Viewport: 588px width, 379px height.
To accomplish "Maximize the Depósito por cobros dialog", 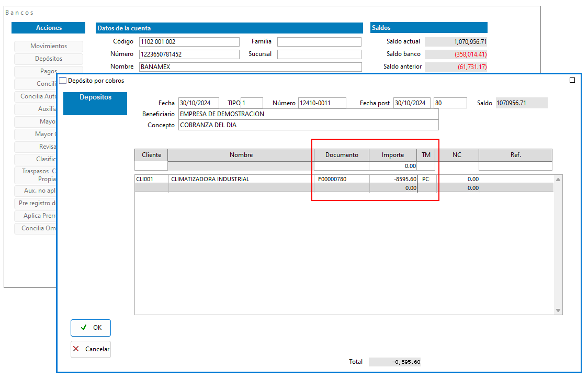I will pyautogui.click(x=572, y=80).
